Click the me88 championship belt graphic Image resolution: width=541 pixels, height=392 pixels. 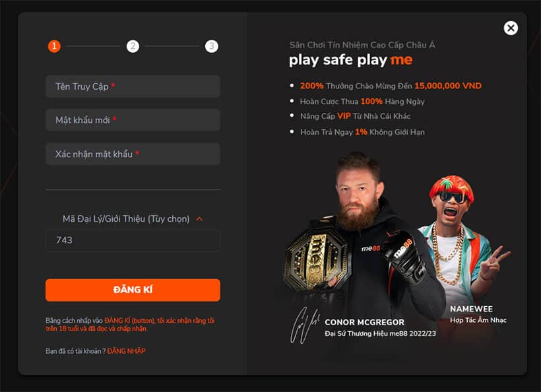[x=317, y=255]
